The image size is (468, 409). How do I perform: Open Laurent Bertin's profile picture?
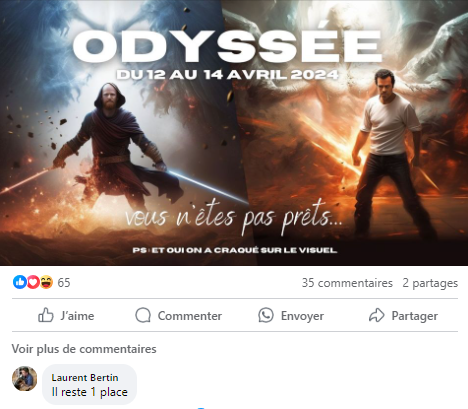coord(25,379)
